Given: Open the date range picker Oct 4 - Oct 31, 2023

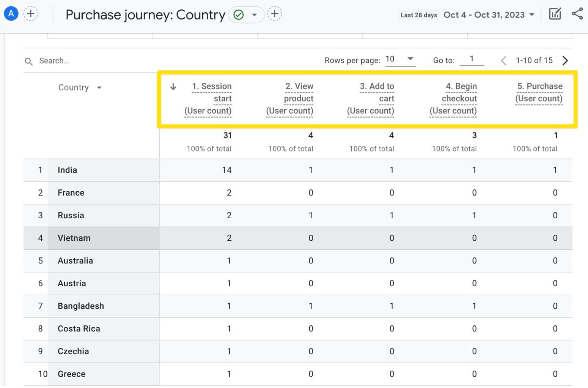Looking at the screenshot, I should coord(489,15).
